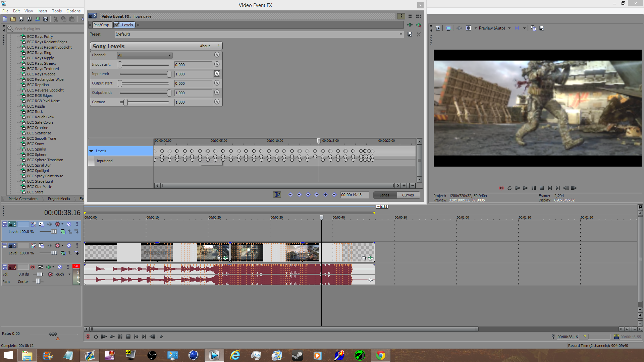Screen dimensions: 644x362
Task: Click the Pan/Crop chain button
Action: point(101,25)
